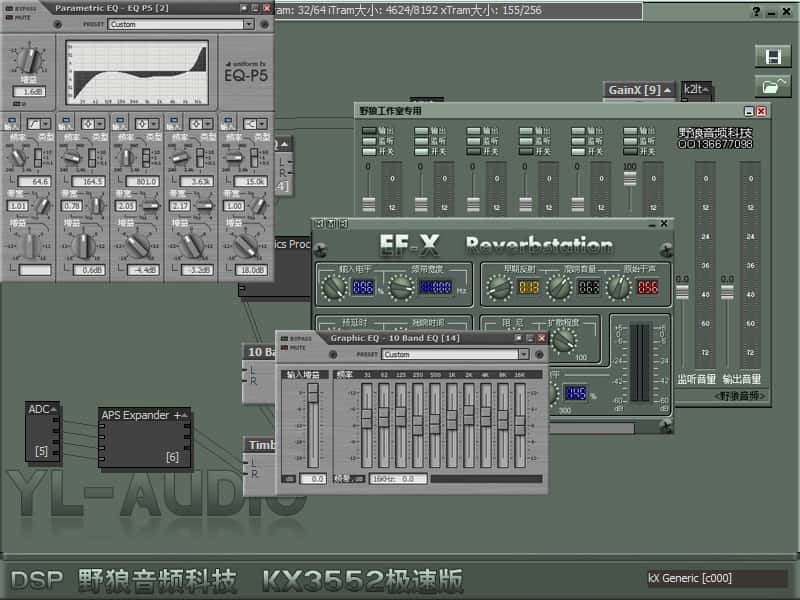Click round button left of Parametric EQ preset
The height and width of the screenshot is (600, 800).
pos(57,24)
